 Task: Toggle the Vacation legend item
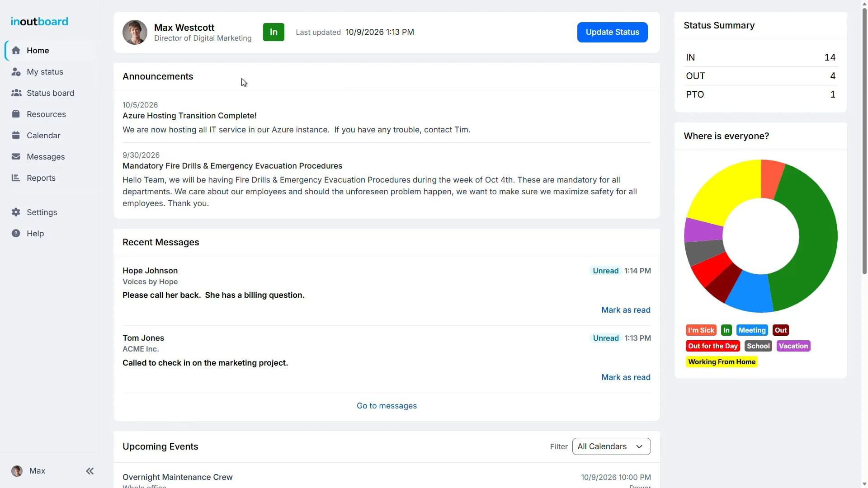[x=793, y=346]
